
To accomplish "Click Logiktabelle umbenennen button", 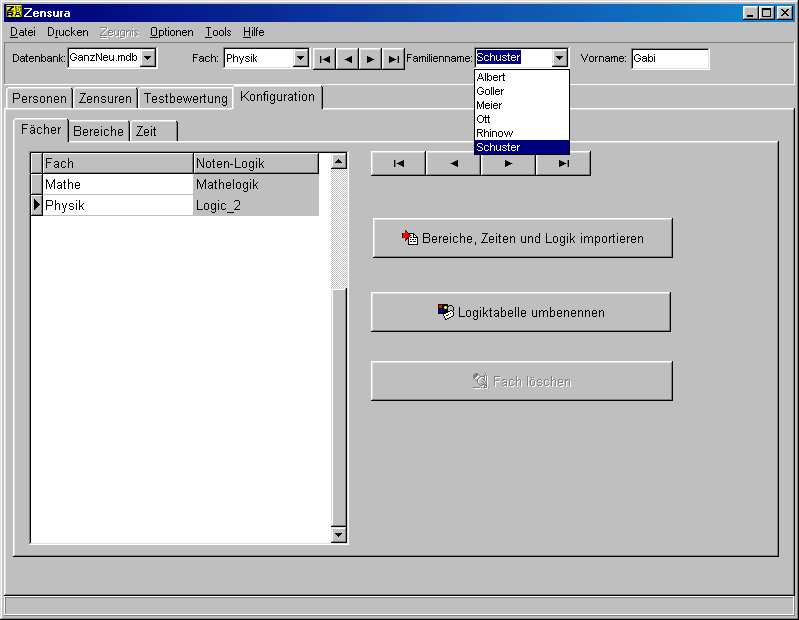I will point(521,312).
